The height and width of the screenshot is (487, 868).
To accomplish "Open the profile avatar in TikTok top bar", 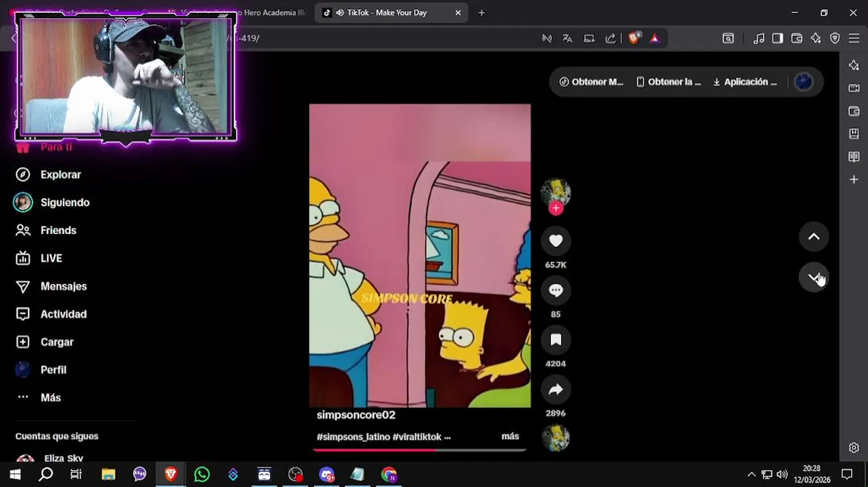I will coord(804,82).
